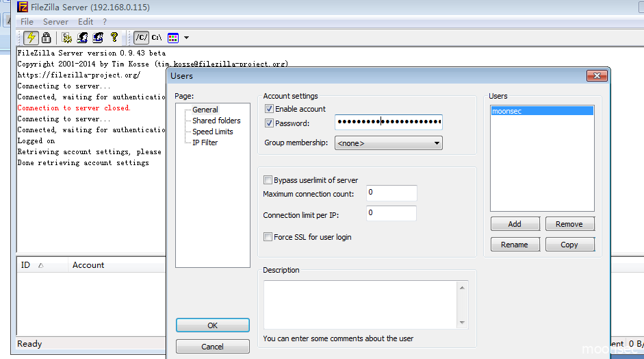Confirm with the OK button

pyautogui.click(x=212, y=325)
